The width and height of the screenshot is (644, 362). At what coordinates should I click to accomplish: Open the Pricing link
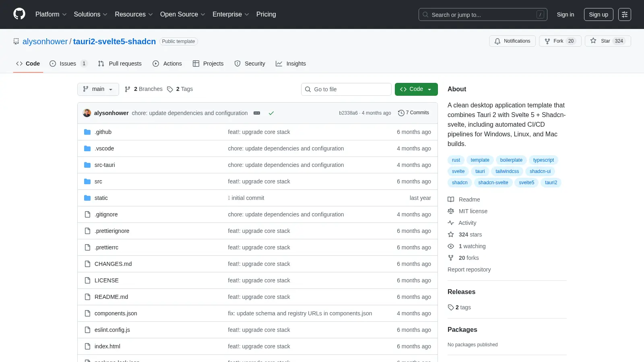tap(266, 14)
